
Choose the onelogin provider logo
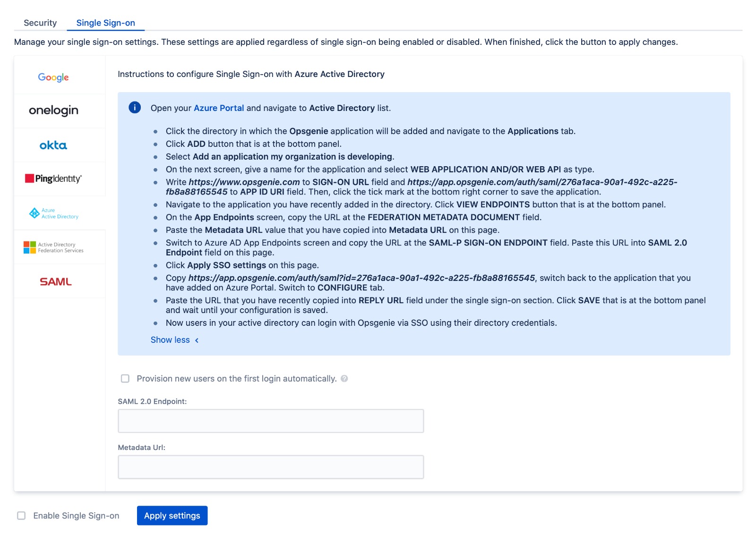[53, 110]
